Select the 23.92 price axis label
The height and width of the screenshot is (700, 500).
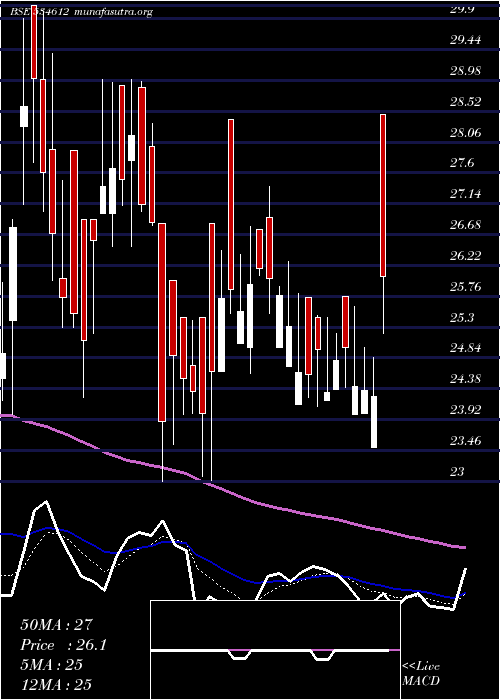click(x=466, y=410)
